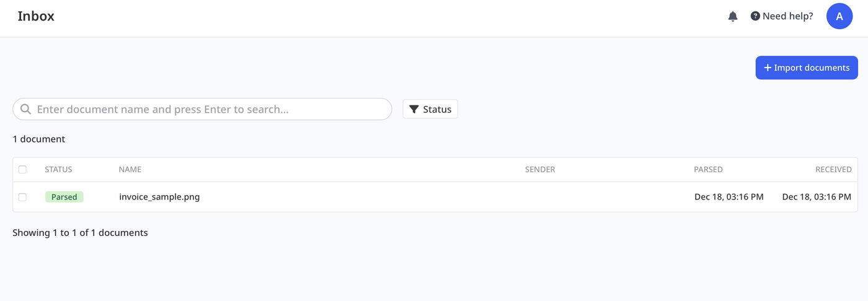Sort by the RECEIVED column header
Screen dimensions: 868x301
tap(833, 169)
